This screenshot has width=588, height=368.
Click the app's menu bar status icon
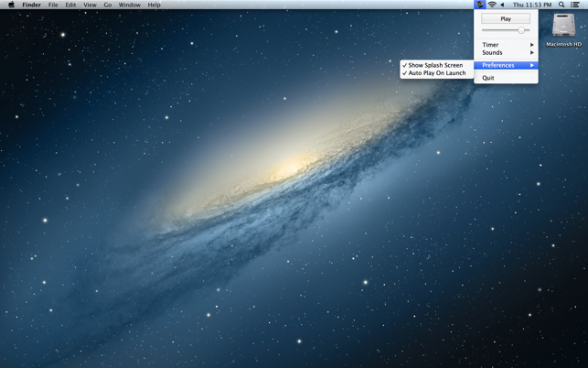(x=479, y=5)
